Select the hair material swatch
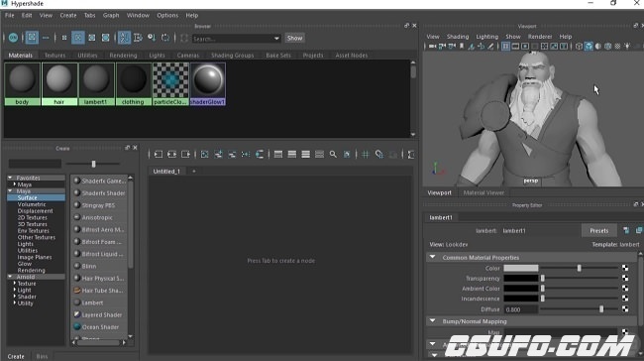 tap(59, 83)
